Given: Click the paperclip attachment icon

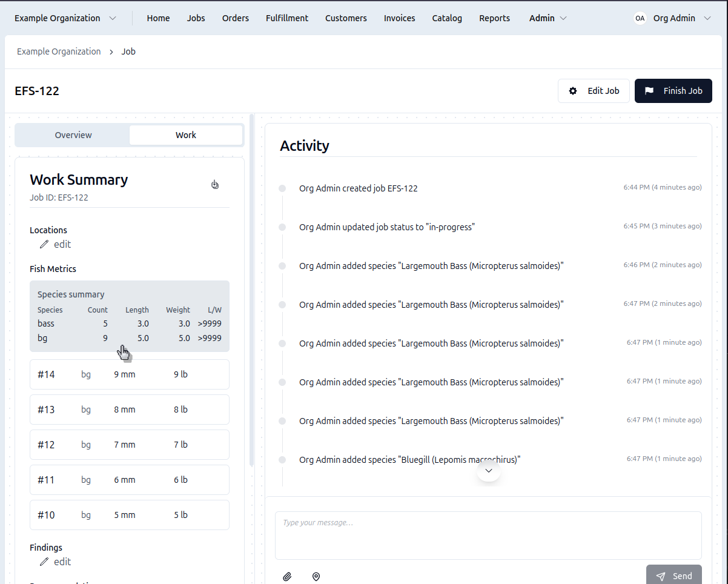Looking at the screenshot, I should 287,577.
